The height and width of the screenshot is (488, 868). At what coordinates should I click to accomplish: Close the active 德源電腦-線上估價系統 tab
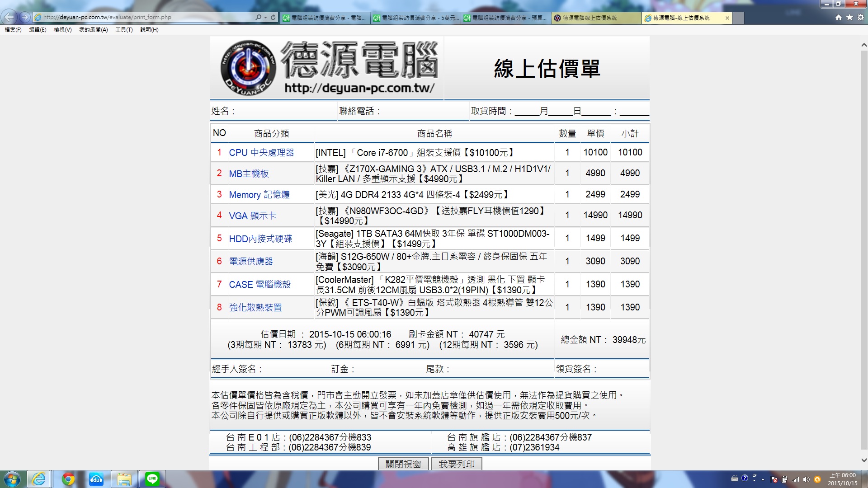pyautogui.click(x=727, y=18)
